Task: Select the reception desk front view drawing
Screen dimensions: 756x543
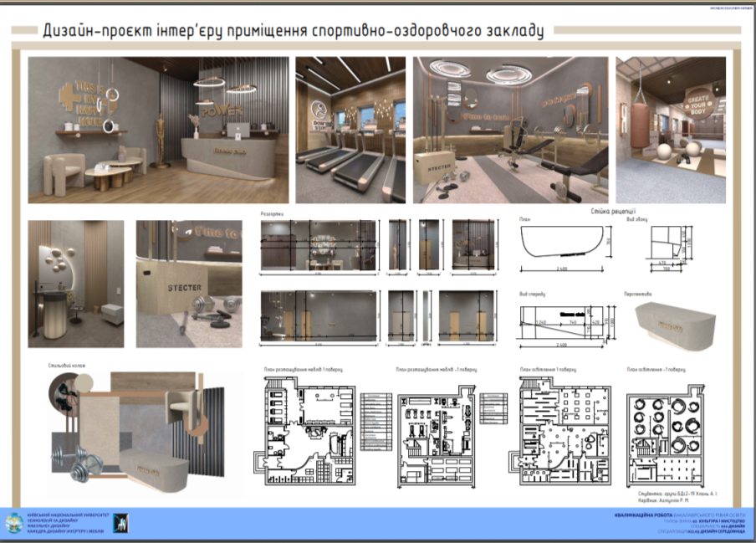Action: [562, 322]
